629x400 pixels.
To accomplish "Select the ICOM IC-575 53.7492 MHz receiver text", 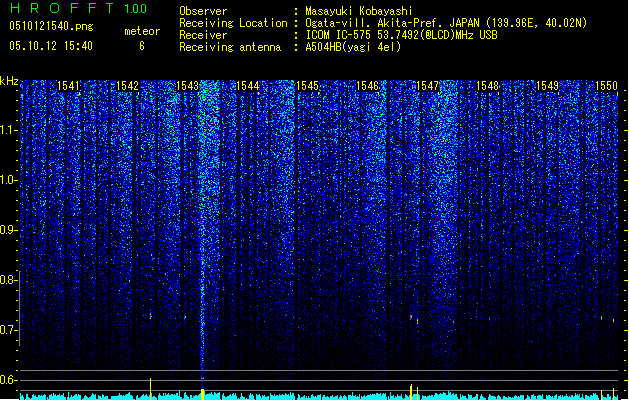I will click(x=402, y=35).
